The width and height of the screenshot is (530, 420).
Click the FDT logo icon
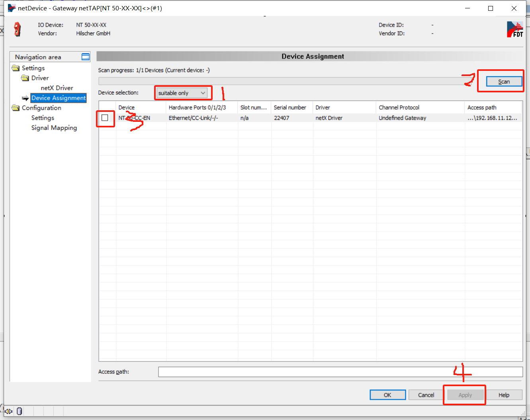point(514,29)
